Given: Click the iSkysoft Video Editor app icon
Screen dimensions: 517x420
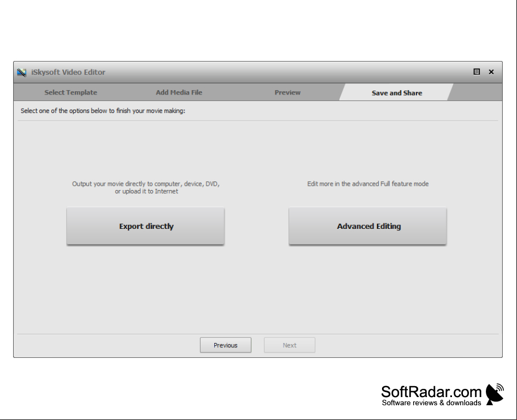Looking at the screenshot, I should (x=22, y=72).
